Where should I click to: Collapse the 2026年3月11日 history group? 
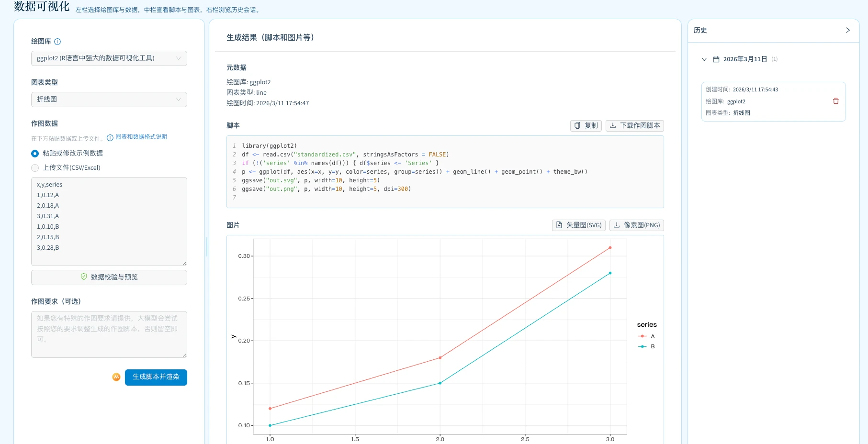pyautogui.click(x=704, y=59)
